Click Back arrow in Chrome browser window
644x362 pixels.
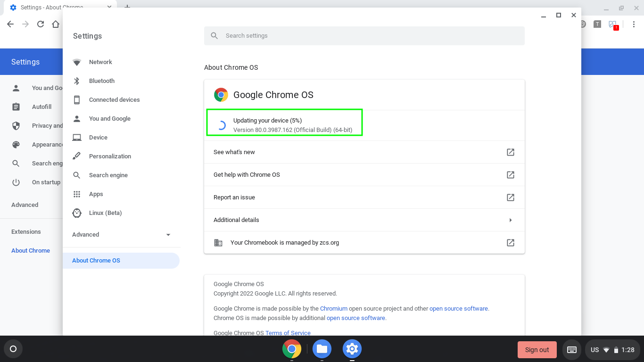click(10, 24)
